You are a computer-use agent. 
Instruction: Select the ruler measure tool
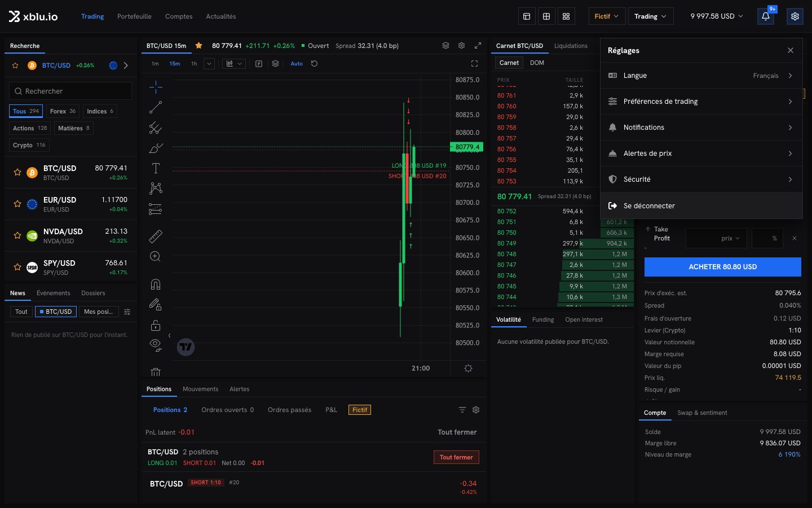(x=156, y=236)
